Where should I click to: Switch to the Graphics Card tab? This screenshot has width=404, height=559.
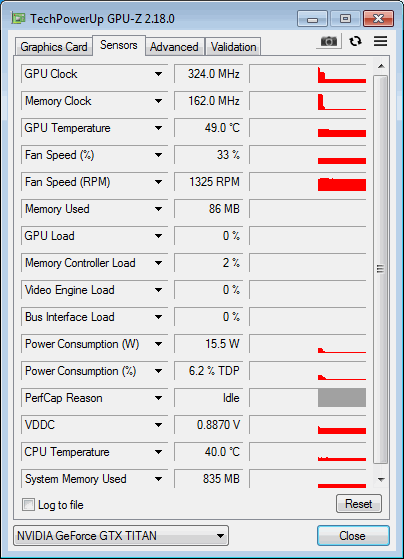53,47
